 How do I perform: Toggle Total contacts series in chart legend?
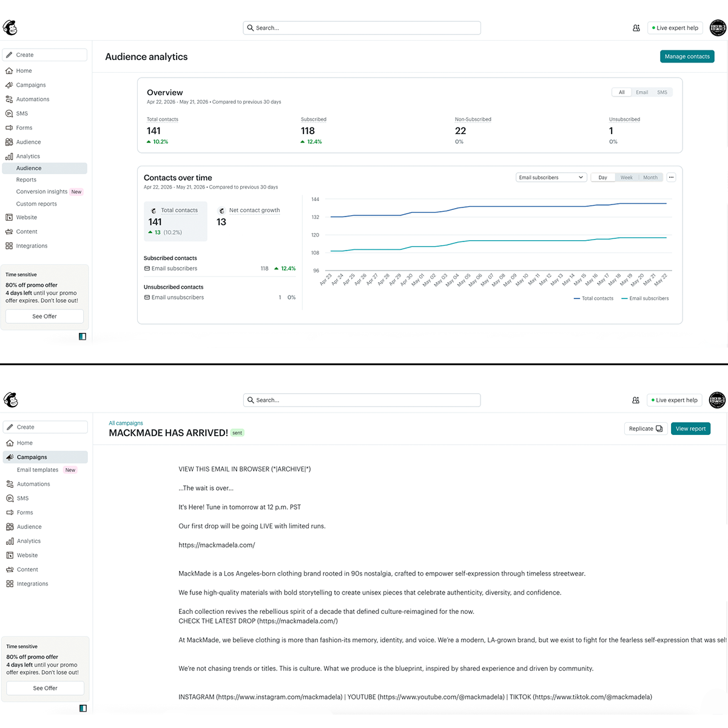click(x=594, y=298)
